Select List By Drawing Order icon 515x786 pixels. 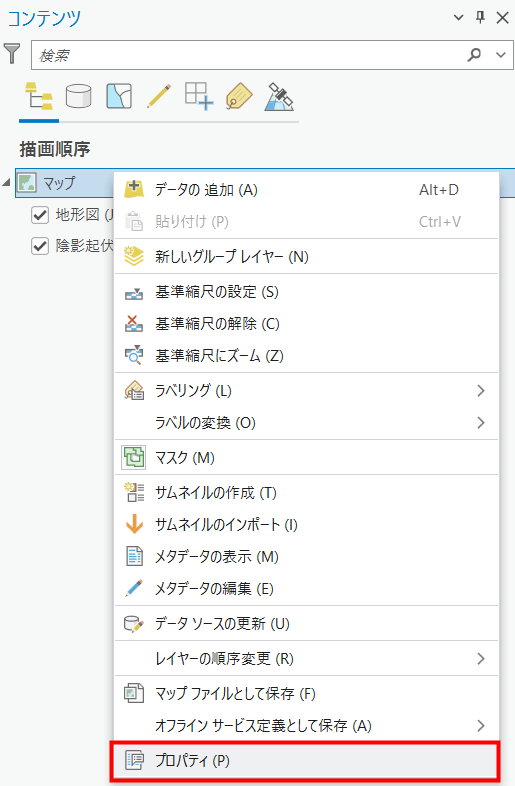pyautogui.click(x=39, y=96)
